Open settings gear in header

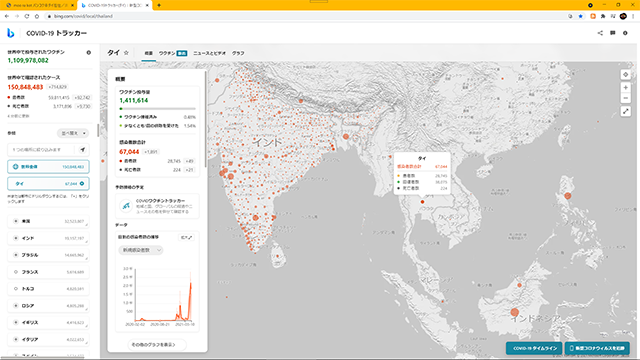click(625, 33)
